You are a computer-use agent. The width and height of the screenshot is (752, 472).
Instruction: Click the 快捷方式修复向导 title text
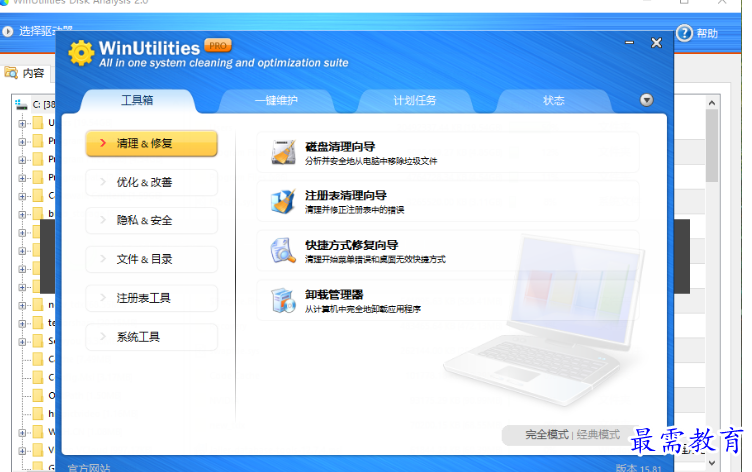click(x=352, y=245)
